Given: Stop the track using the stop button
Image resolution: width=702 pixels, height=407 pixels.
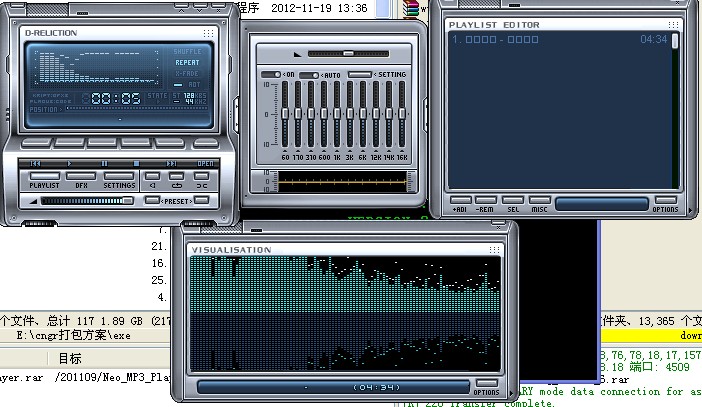Looking at the screenshot, I should (x=137, y=162).
